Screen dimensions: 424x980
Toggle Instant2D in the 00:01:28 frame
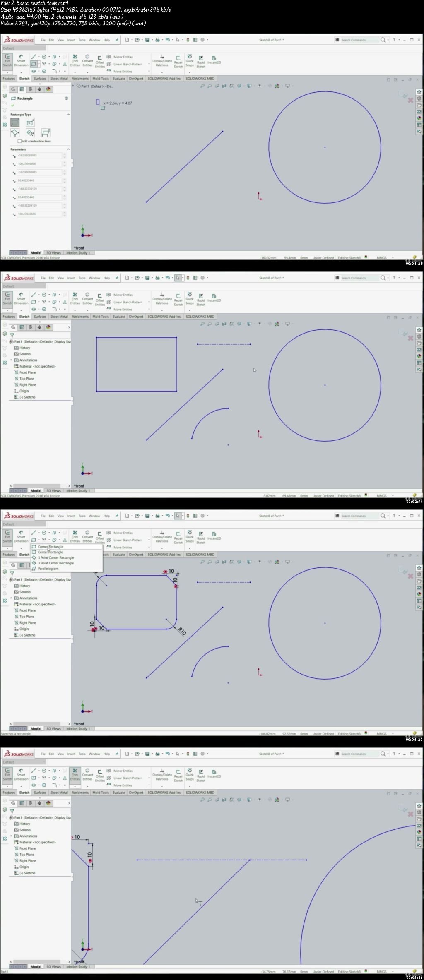click(x=214, y=60)
